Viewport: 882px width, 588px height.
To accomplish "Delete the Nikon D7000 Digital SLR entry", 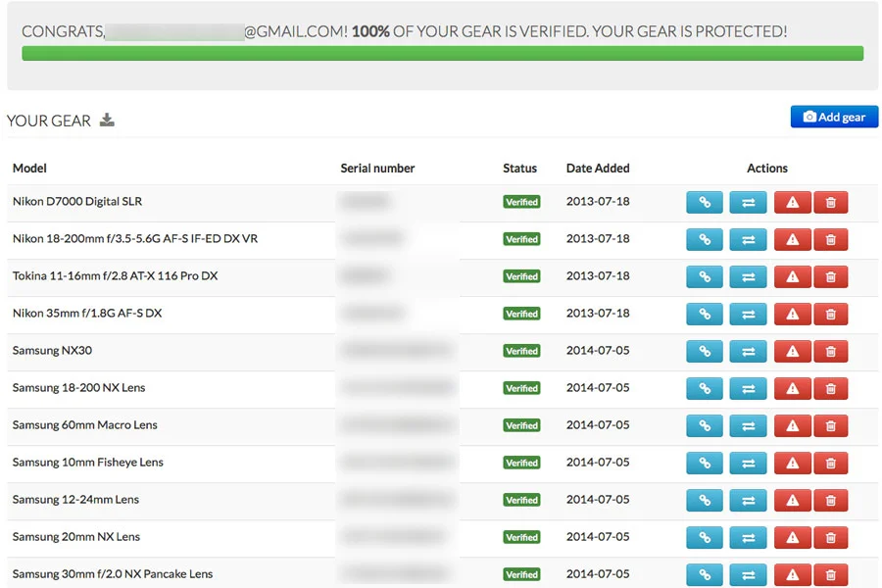I will [x=830, y=202].
